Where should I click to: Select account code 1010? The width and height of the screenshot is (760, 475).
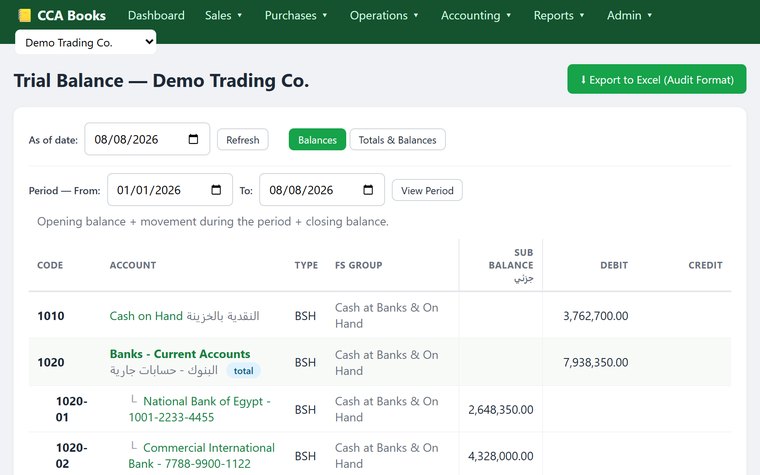[x=51, y=316]
